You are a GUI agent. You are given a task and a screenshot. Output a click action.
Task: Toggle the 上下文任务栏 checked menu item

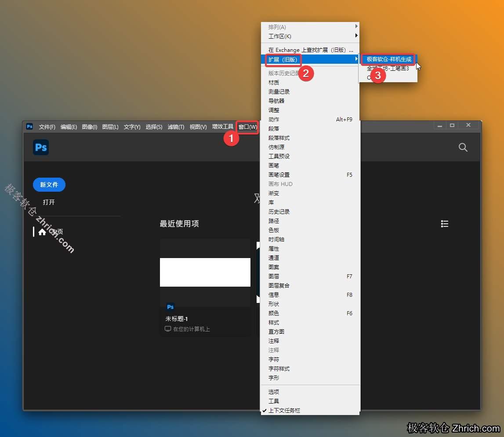[310, 411]
